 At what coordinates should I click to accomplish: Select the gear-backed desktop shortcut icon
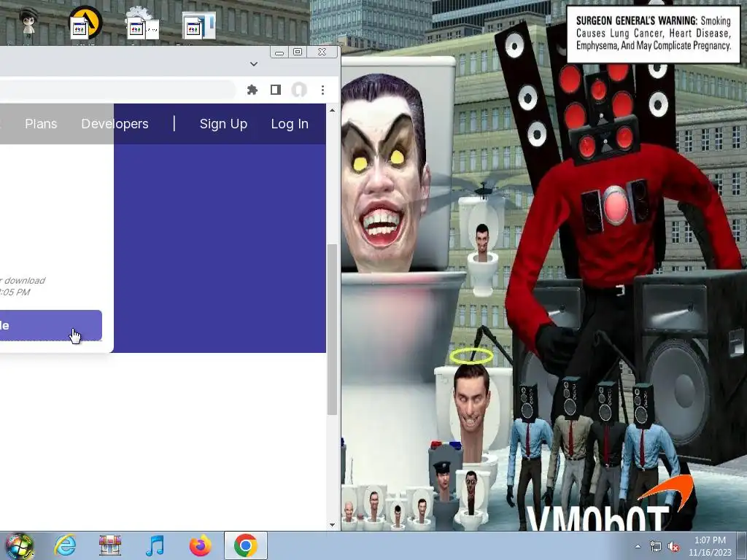pyautogui.click(x=142, y=24)
